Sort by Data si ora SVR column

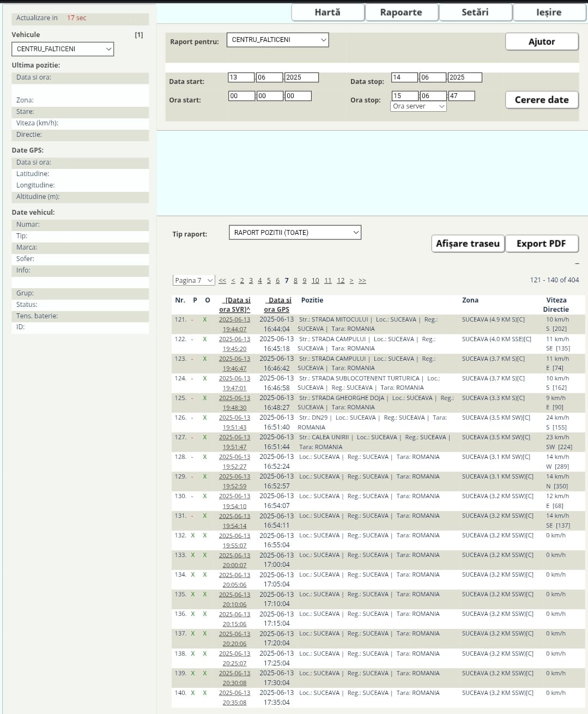[235, 305]
